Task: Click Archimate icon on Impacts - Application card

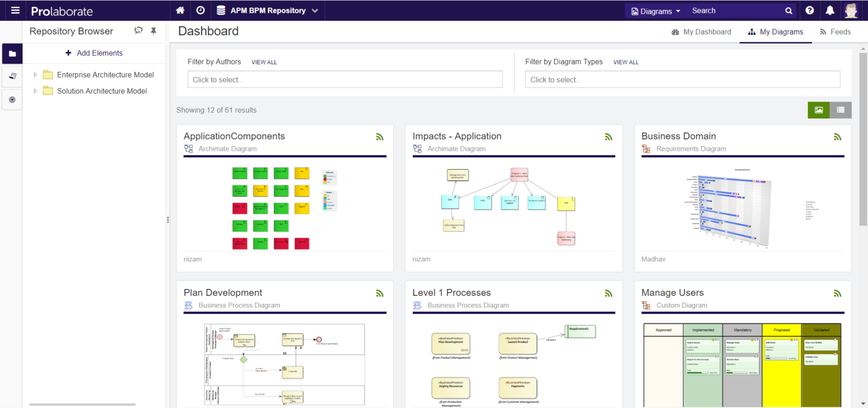Action: 417,149
